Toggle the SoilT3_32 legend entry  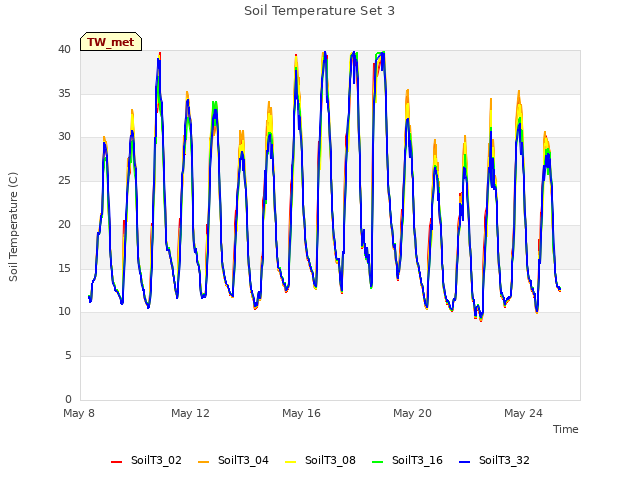[494, 460]
